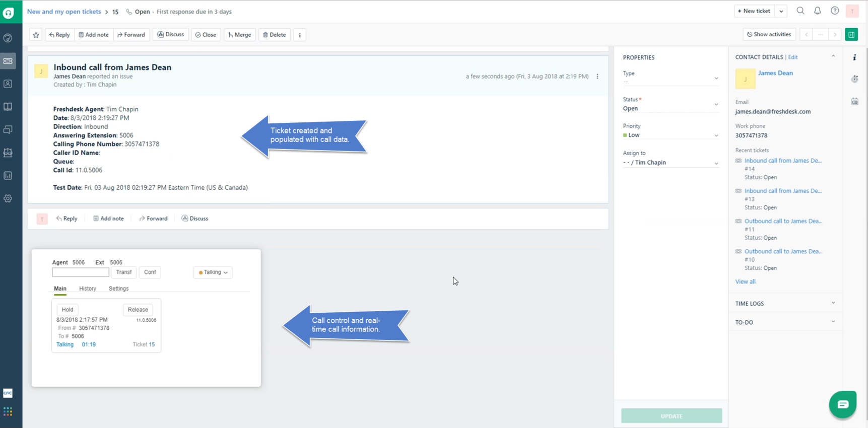Open the notifications bell
Screen dimensions: 868x428
pyautogui.click(x=817, y=11)
